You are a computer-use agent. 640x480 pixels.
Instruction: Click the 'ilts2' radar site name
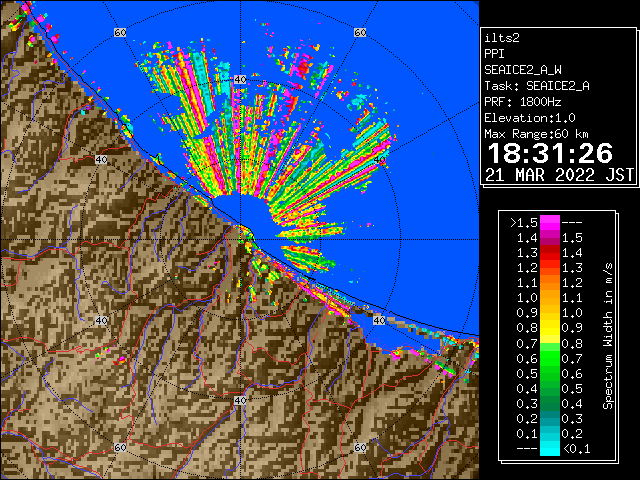(x=502, y=38)
